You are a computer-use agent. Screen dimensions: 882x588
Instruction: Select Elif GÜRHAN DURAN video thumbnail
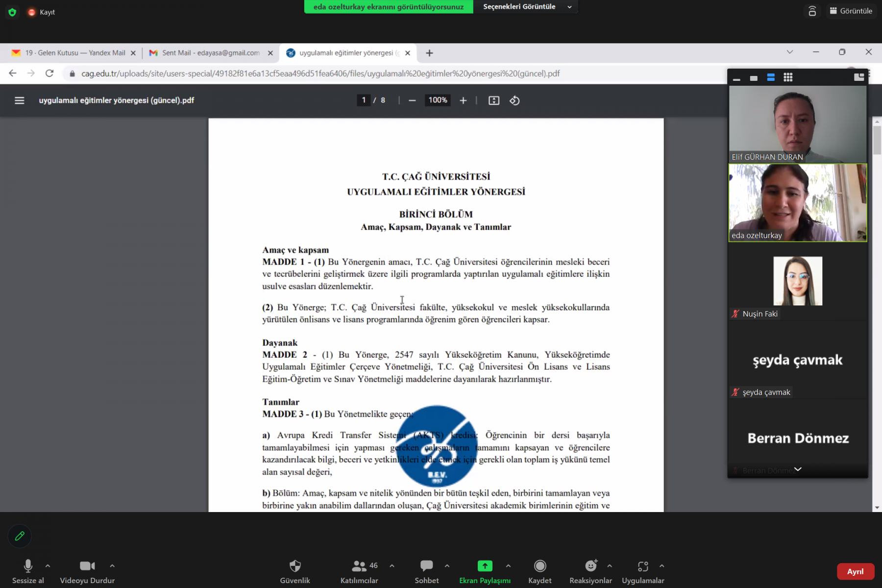coord(798,124)
